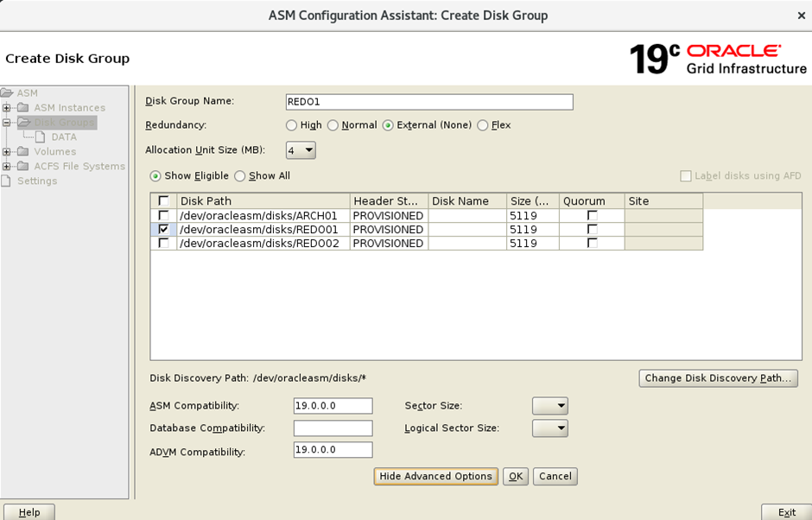Screen dimensions: 812x520
Task: Click the Settings page icon
Action: pos(6,181)
